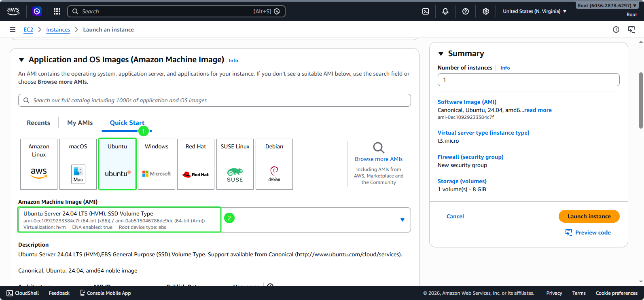
Task: Open the page info panel icon
Action: (x=616, y=30)
